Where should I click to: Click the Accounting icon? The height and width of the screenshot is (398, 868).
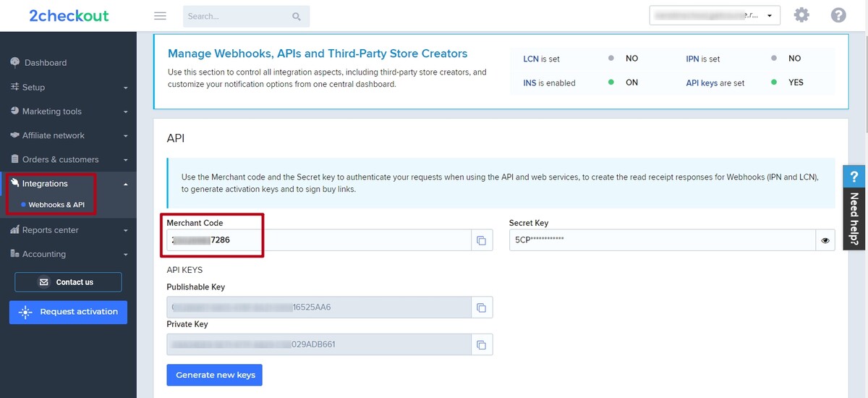[x=15, y=254]
